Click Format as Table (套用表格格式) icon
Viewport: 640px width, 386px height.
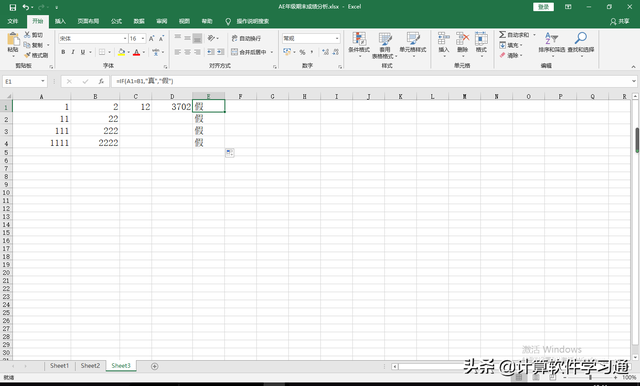(x=385, y=39)
